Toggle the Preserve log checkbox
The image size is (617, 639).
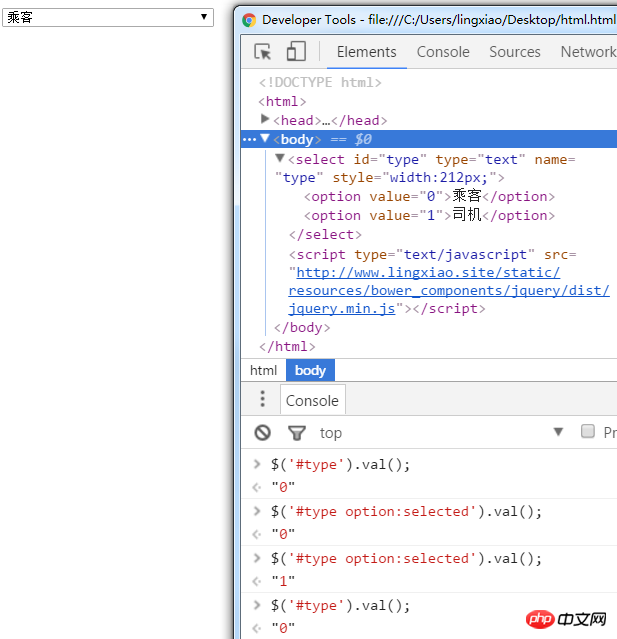(x=588, y=432)
